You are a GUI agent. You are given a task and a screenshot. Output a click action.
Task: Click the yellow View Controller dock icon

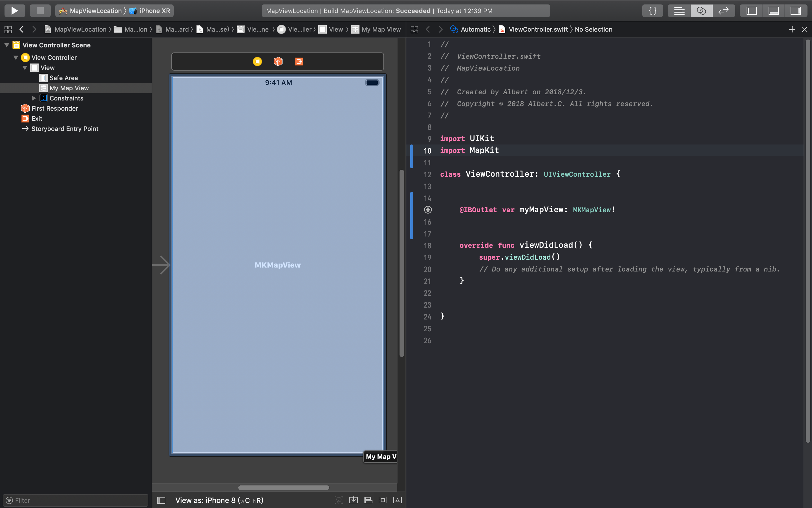[257, 62]
